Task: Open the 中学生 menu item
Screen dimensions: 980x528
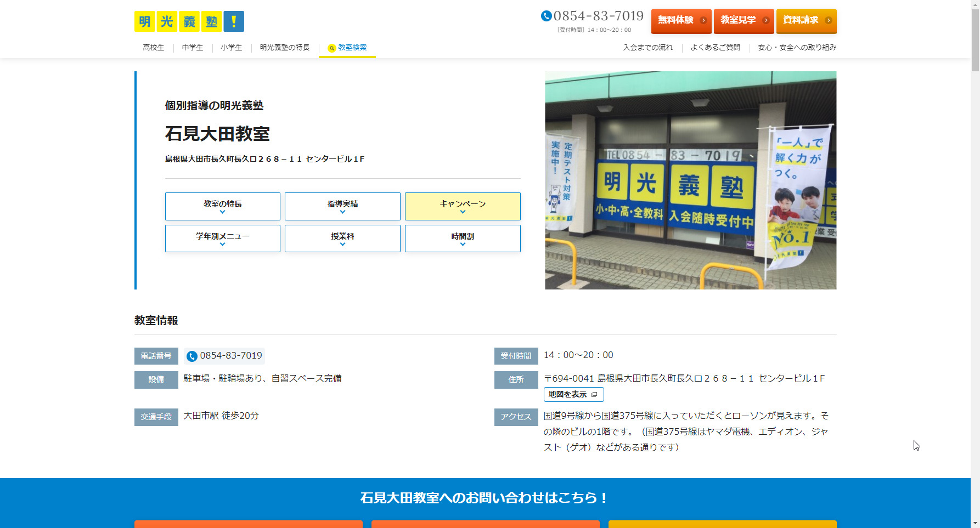Action: click(x=193, y=48)
